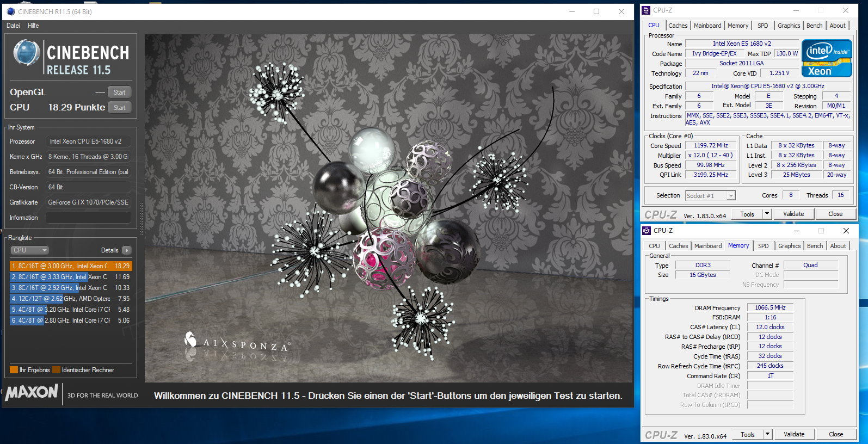Click the rendered Cinebench scene image
Image resolution: width=868 pixels, height=444 pixels.
389,208
